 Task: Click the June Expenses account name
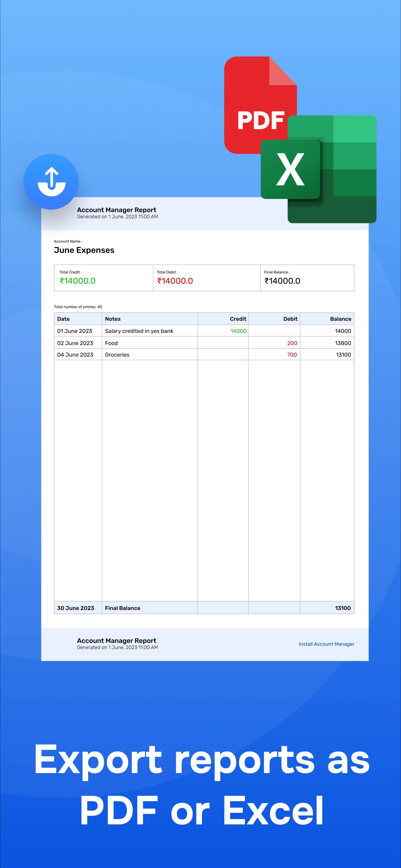tap(84, 250)
